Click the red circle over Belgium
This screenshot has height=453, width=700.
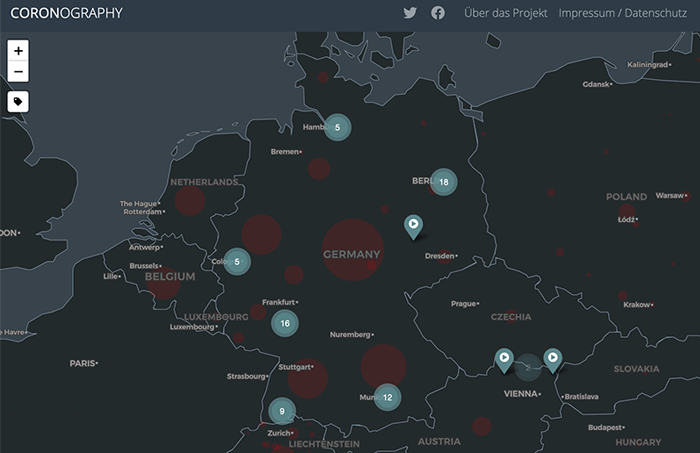coord(163,283)
